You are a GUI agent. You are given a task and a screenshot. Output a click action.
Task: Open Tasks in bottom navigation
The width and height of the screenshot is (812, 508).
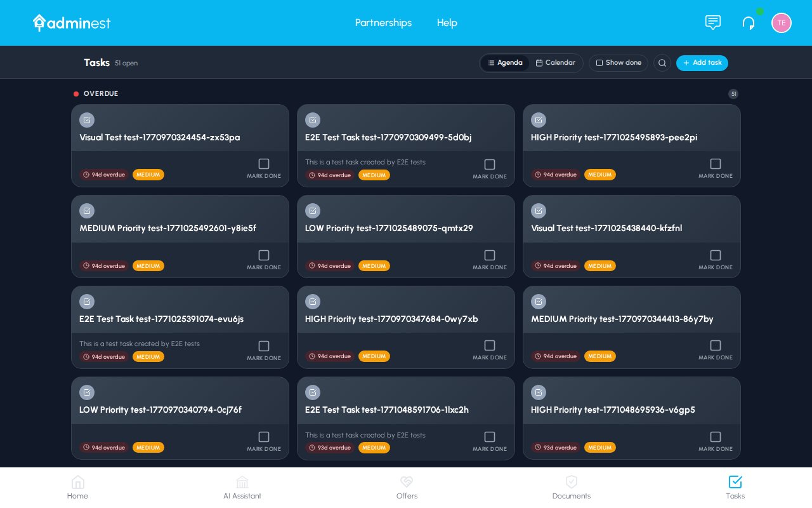[x=735, y=488]
